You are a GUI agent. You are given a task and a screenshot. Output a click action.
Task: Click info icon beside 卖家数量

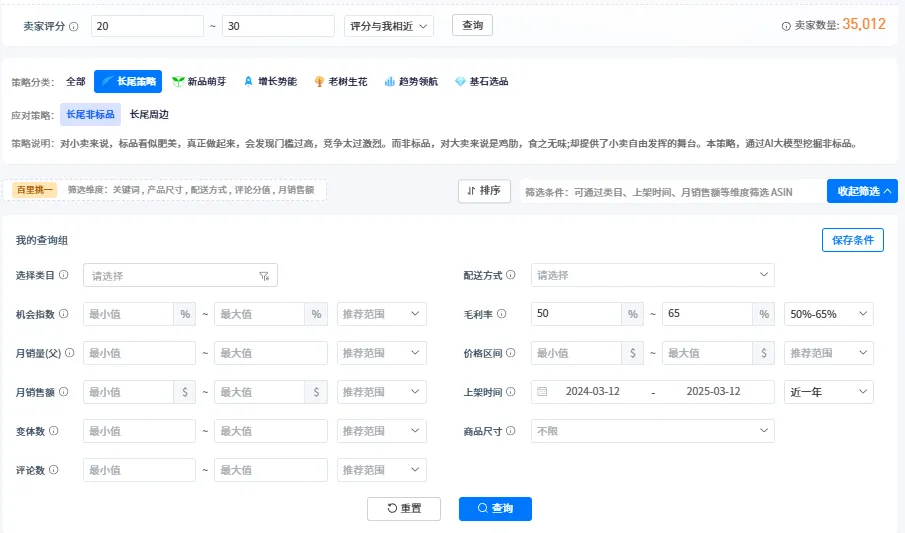pyautogui.click(x=786, y=26)
